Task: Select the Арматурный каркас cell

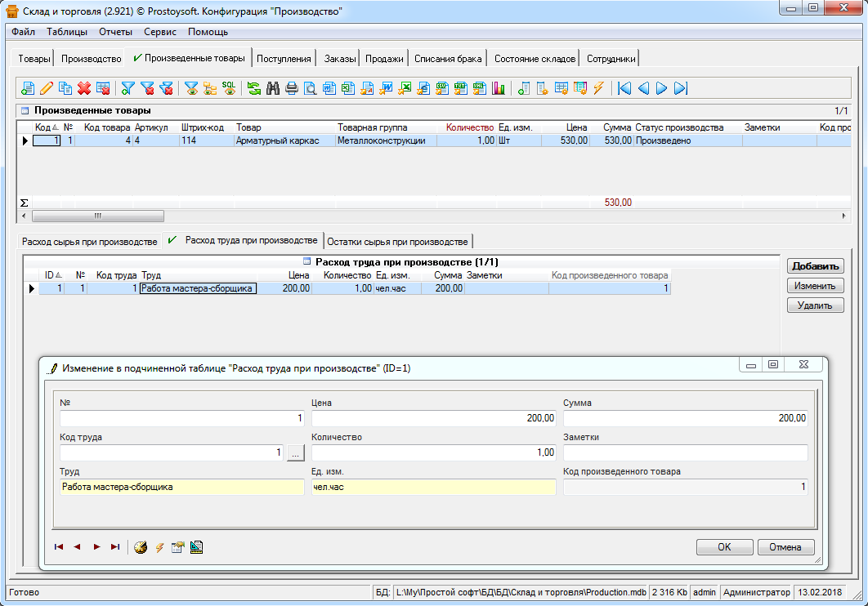Action: pos(285,140)
